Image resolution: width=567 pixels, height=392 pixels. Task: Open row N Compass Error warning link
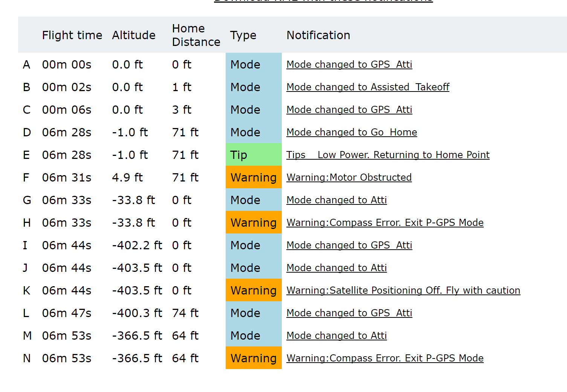click(385, 358)
